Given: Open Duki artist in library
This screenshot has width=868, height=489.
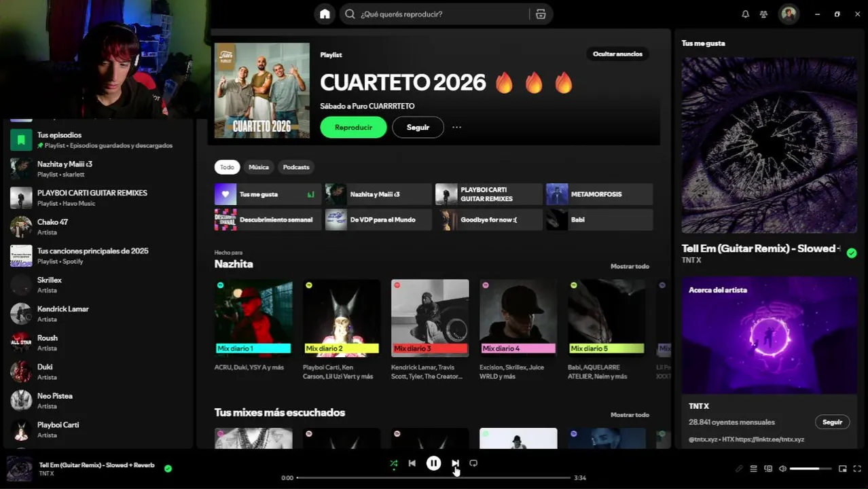Looking at the screenshot, I should coord(98,372).
